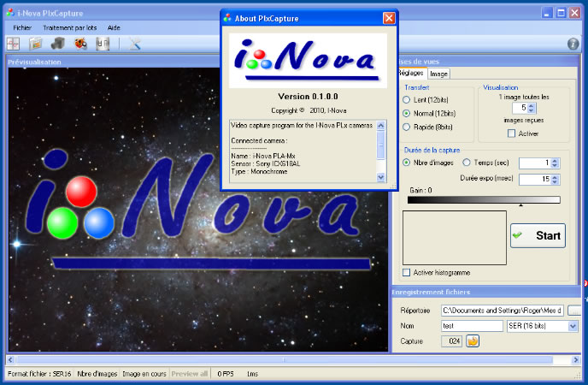
Task: Click the exposure field showing 15
Action: [x=535, y=180]
